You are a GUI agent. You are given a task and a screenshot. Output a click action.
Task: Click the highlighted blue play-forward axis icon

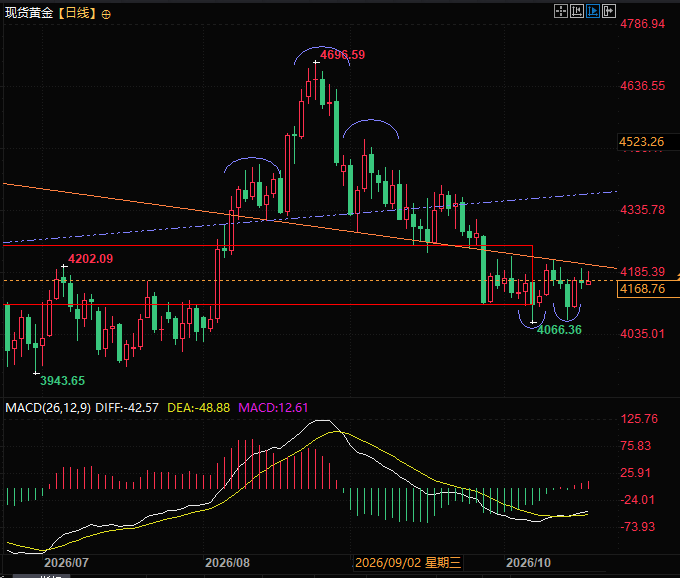tap(593, 11)
